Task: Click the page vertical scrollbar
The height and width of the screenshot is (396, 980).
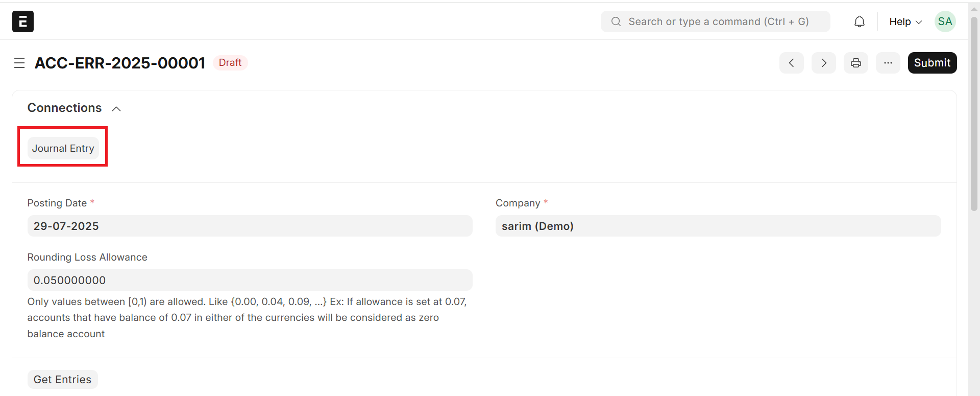Action: [974, 113]
